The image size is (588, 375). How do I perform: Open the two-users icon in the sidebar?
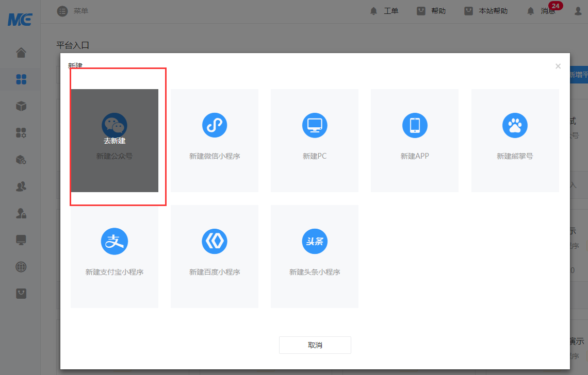[21, 186]
